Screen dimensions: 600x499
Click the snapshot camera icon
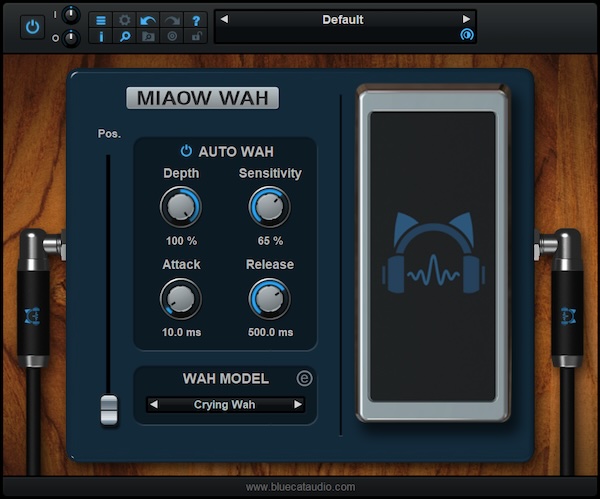tap(148, 36)
